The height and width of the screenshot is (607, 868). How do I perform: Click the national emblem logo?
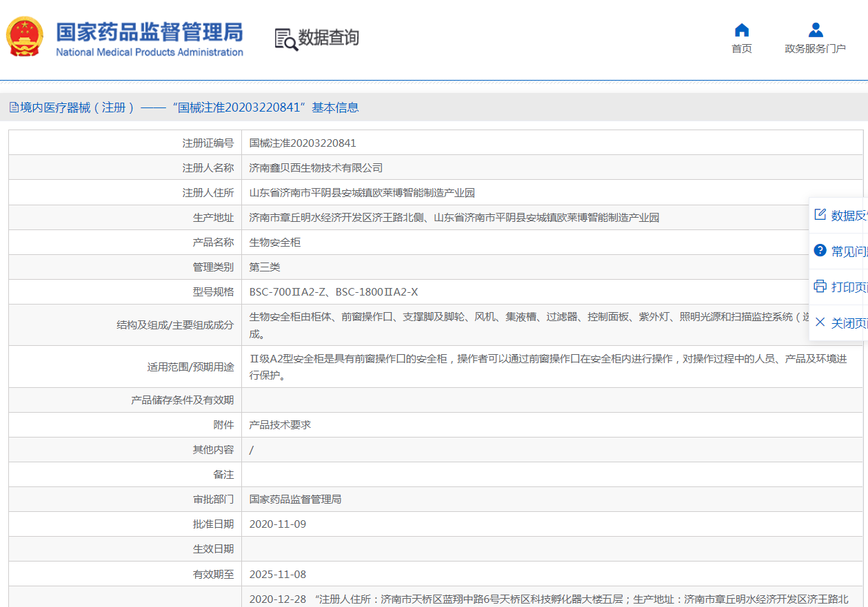pyautogui.click(x=25, y=37)
